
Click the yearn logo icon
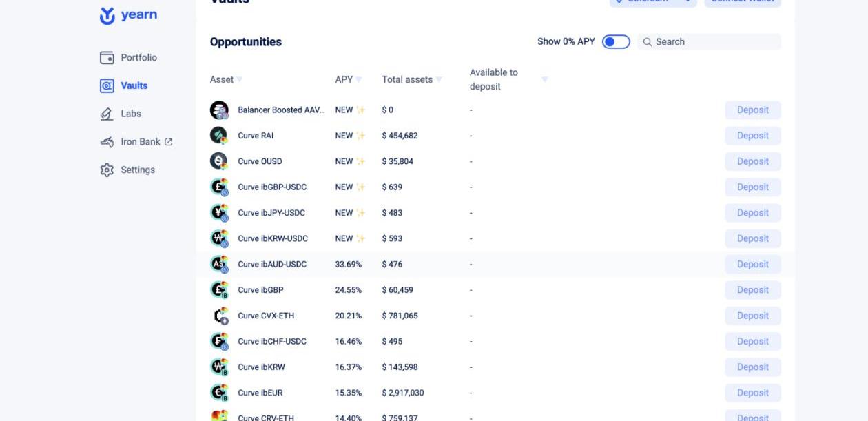click(x=107, y=16)
